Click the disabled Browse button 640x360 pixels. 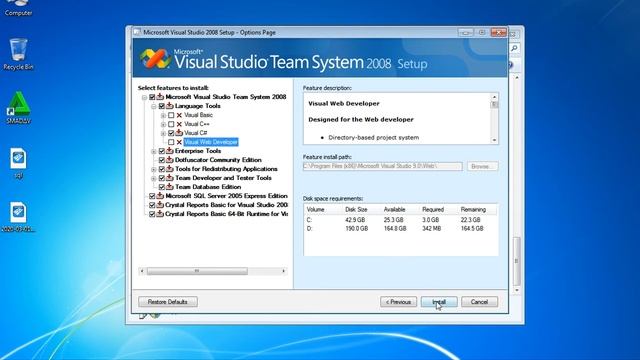482,166
